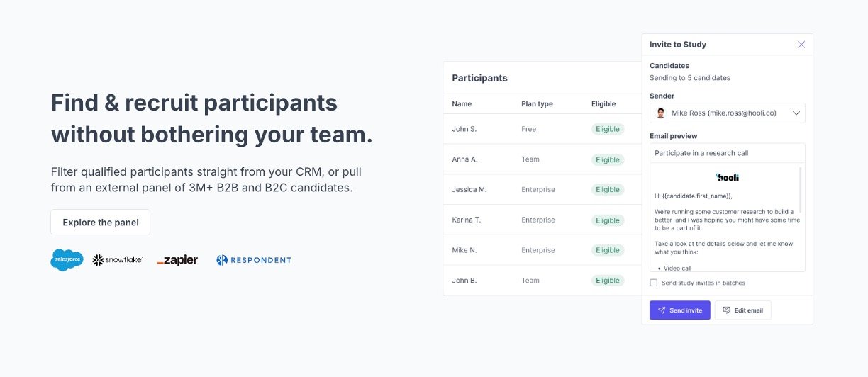Click the Send invite button
868x377 pixels.
(x=680, y=310)
